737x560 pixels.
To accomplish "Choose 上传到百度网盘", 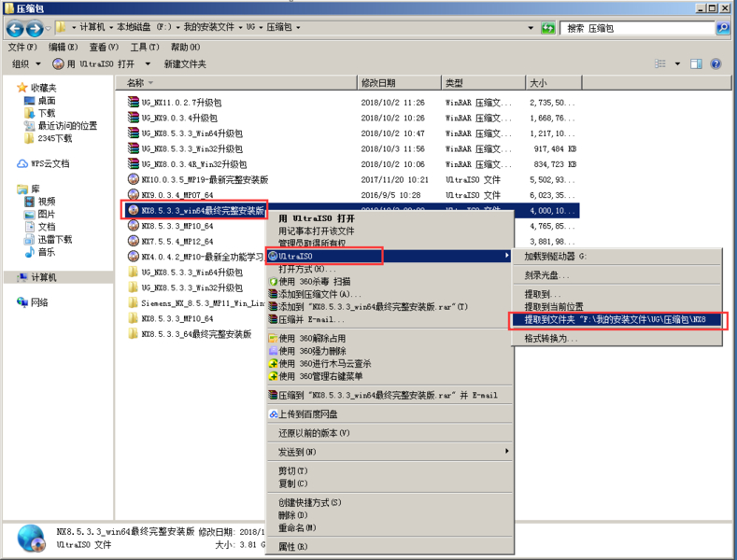I will (388, 413).
